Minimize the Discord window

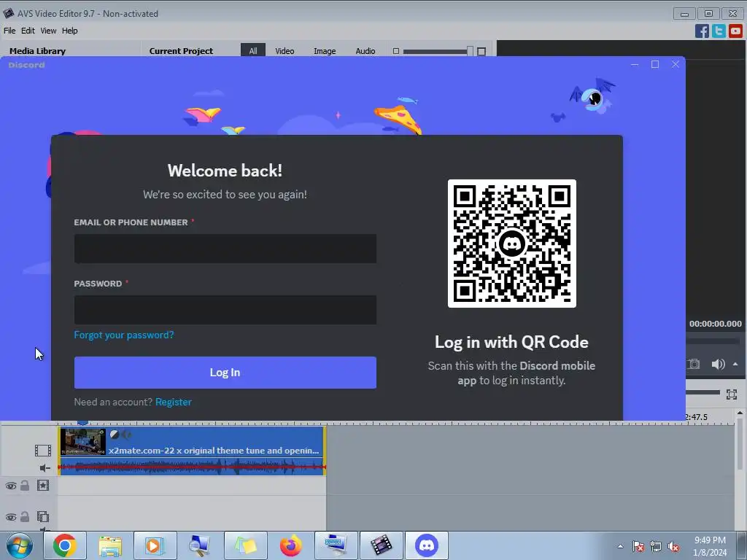[x=635, y=64]
